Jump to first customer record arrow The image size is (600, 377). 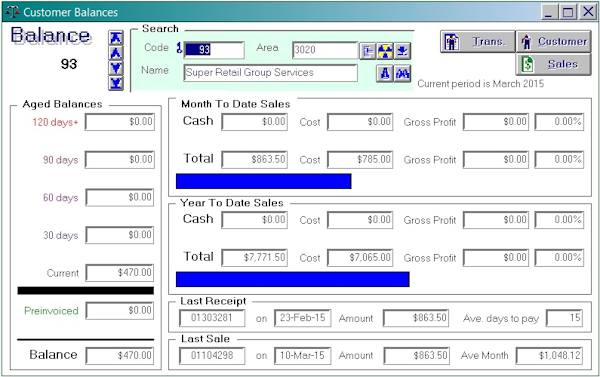tap(116, 38)
